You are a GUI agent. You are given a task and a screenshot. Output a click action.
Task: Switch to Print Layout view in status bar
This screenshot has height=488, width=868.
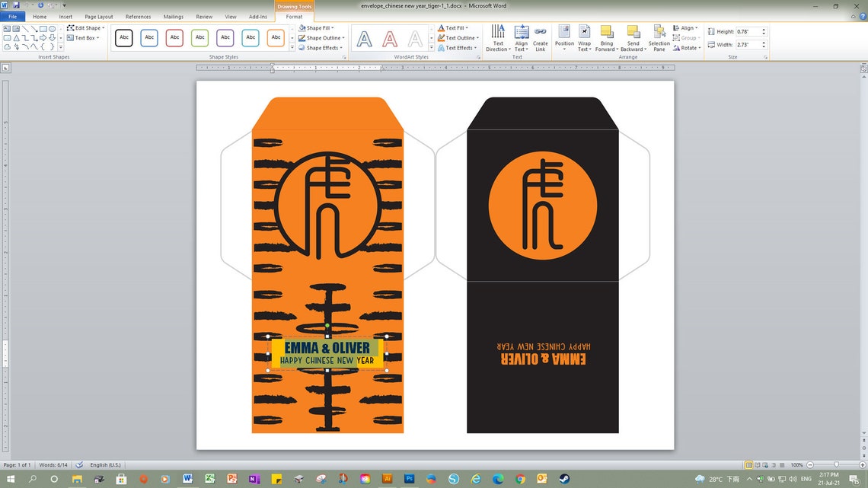[748, 464]
